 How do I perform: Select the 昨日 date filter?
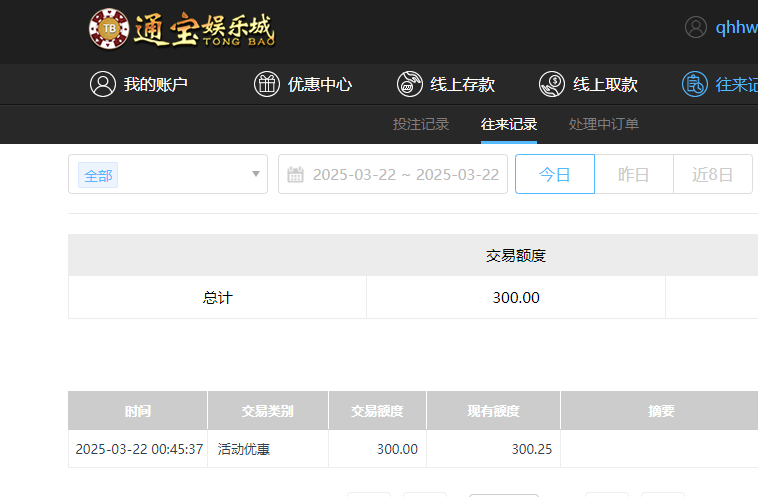click(634, 174)
